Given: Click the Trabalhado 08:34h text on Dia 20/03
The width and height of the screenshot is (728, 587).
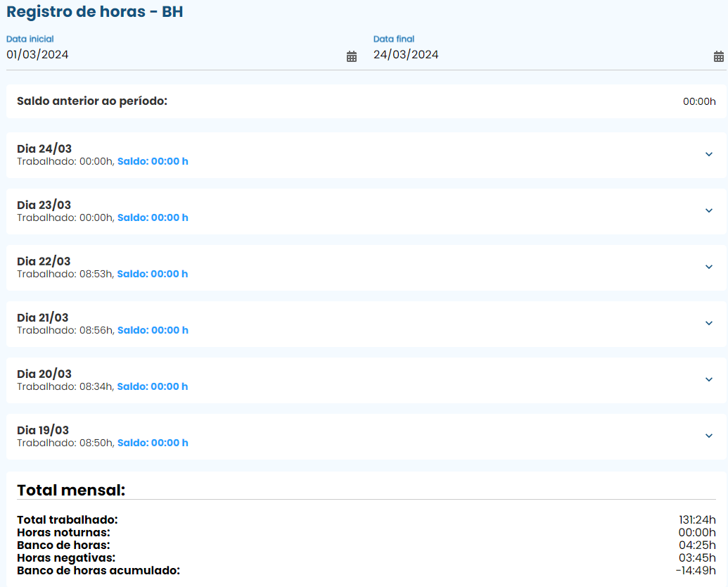Looking at the screenshot, I should (x=65, y=386).
